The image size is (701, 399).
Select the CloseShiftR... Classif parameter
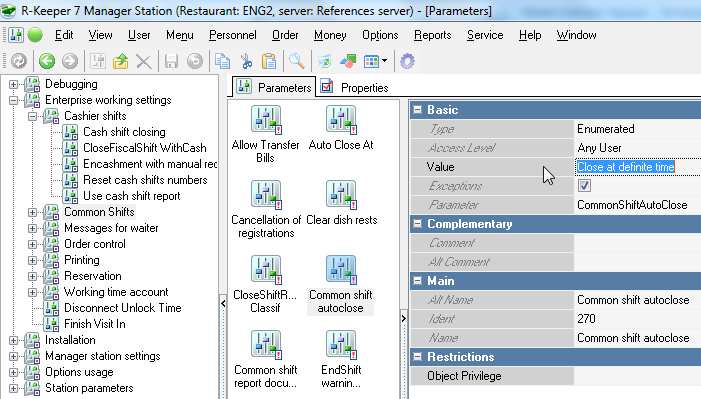[265, 284]
